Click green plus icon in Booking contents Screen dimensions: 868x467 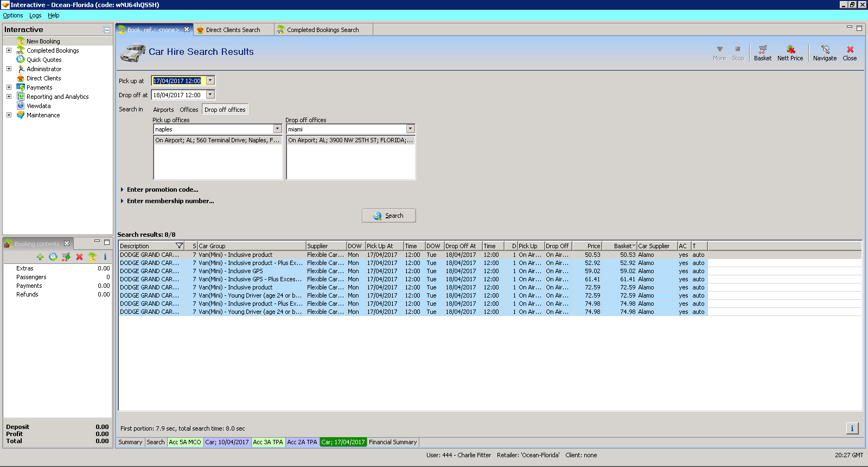[x=40, y=257]
